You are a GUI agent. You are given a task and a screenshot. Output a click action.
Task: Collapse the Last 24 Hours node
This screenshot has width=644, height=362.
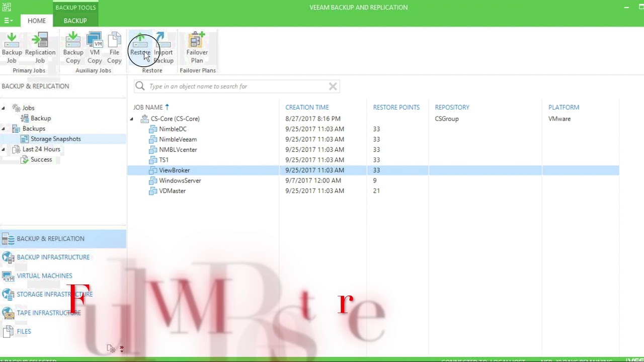point(4,149)
